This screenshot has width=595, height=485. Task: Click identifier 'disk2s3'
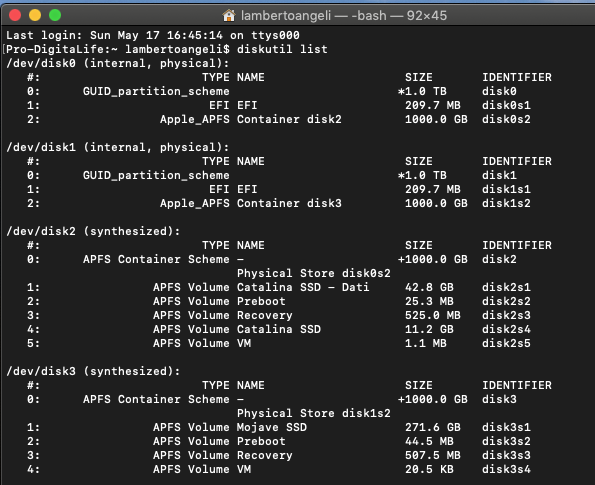[x=506, y=315]
